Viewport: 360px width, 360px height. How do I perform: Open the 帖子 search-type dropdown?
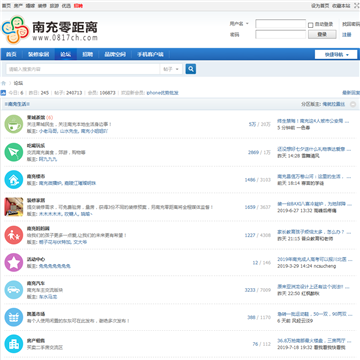(171, 69)
